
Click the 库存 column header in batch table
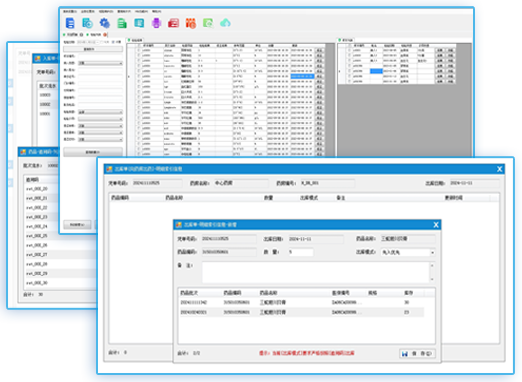click(408, 293)
